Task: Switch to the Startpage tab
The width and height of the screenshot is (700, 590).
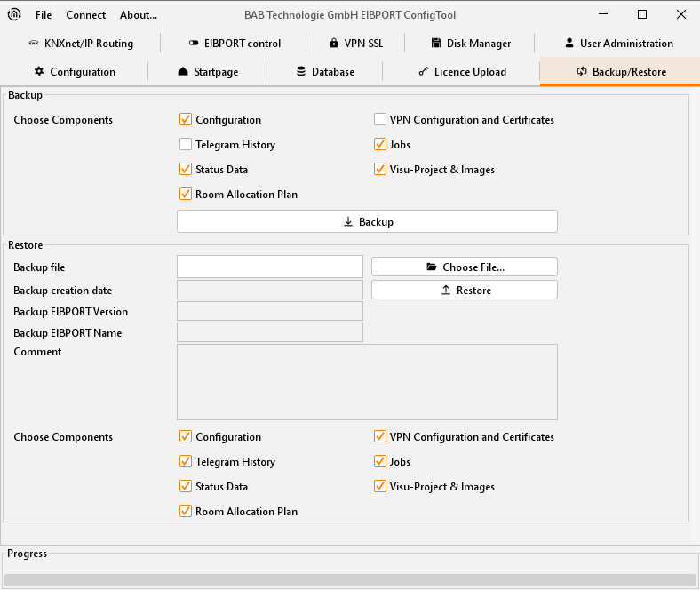Action: tap(208, 72)
